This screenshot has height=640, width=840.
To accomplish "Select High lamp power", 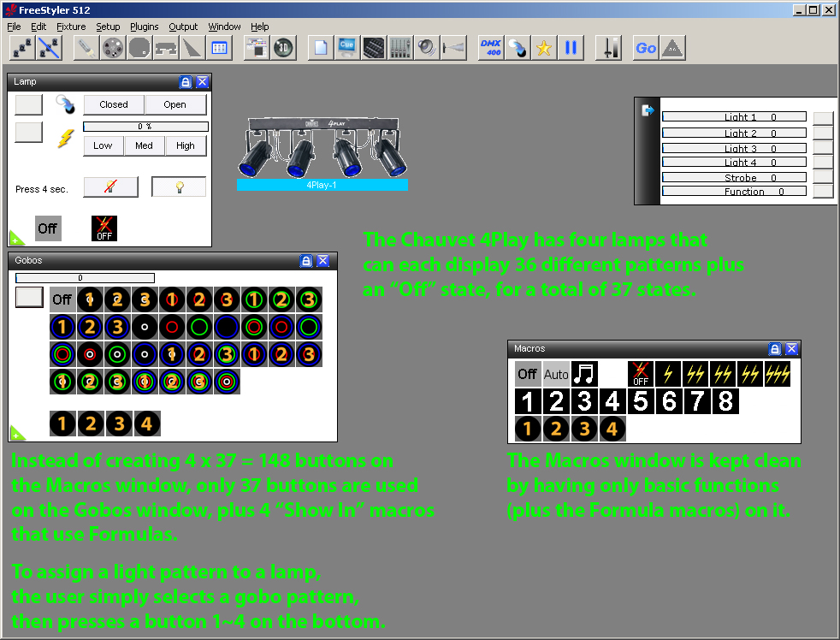I will [186, 145].
